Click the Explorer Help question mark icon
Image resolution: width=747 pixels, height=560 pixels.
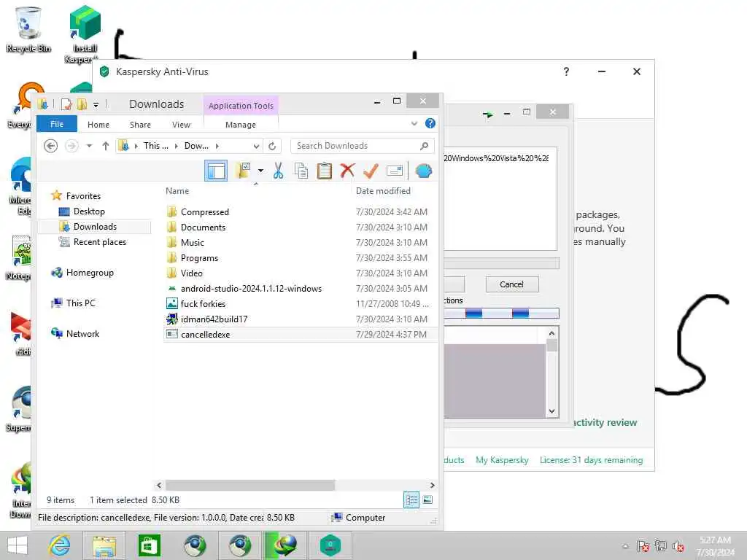(x=430, y=123)
